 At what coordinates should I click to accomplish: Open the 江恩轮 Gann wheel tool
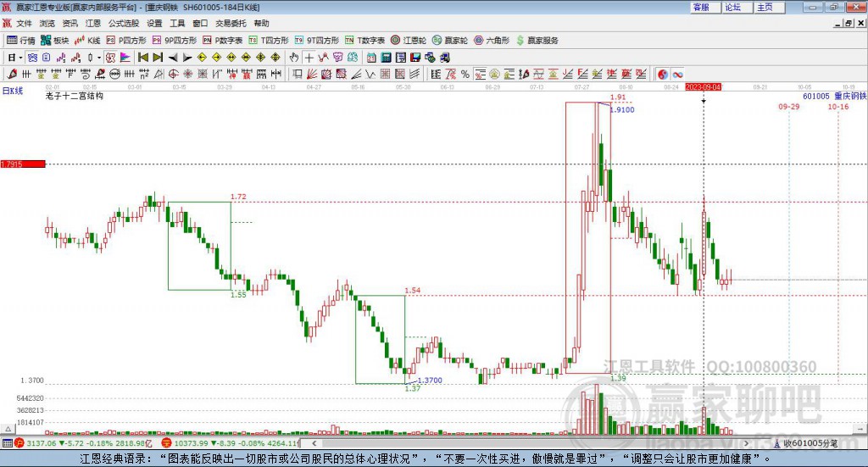pos(408,41)
